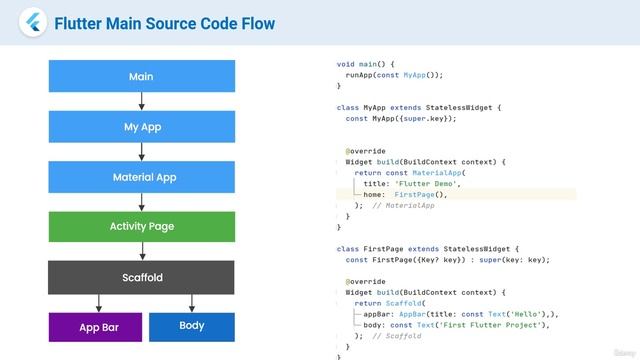Click the 'const FirstPage({Key? key})' constructor line

[x=447, y=260]
